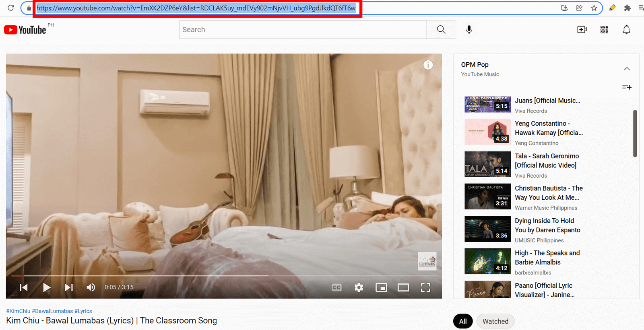Mute the video volume speaker icon
The width and height of the screenshot is (644, 330).
tap(91, 287)
